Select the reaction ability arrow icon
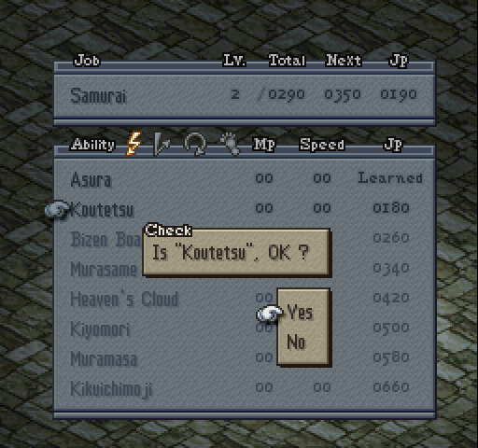478x448 pixels. pyautogui.click(x=162, y=144)
